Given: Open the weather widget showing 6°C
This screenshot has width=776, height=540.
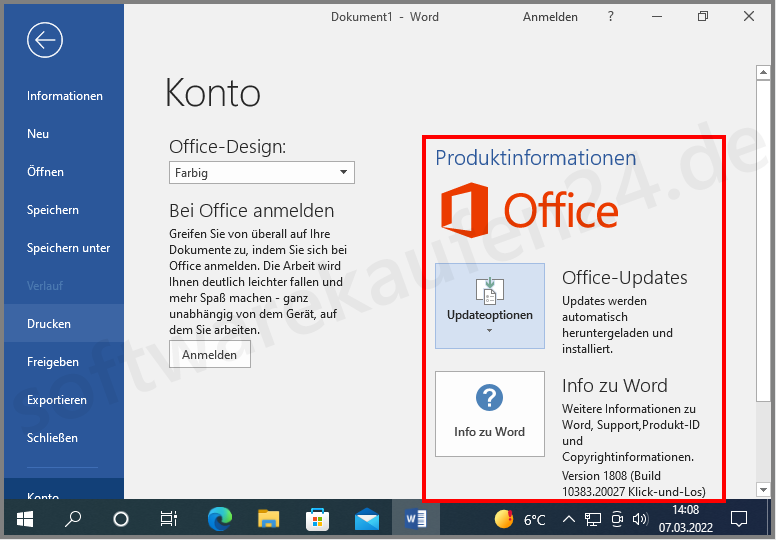Looking at the screenshot, I should (520, 520).
